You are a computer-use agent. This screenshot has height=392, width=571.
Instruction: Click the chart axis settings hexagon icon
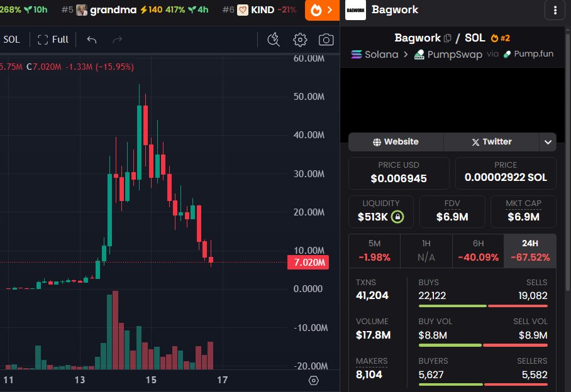314,380
